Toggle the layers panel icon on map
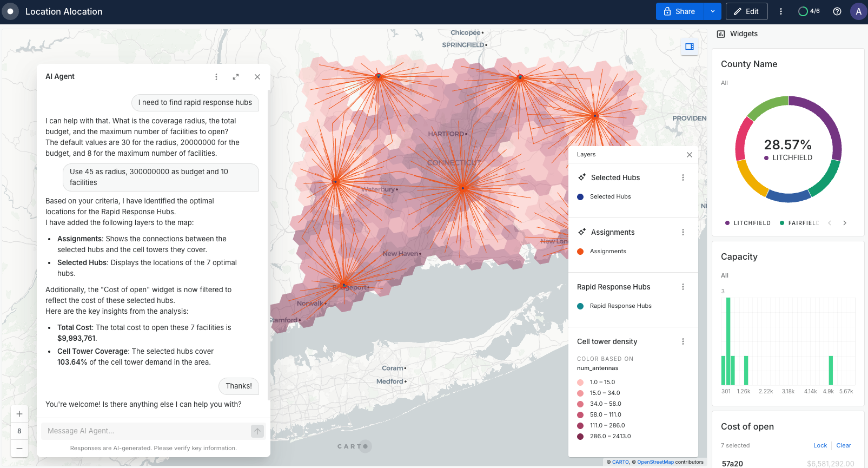 coord(690,47)
